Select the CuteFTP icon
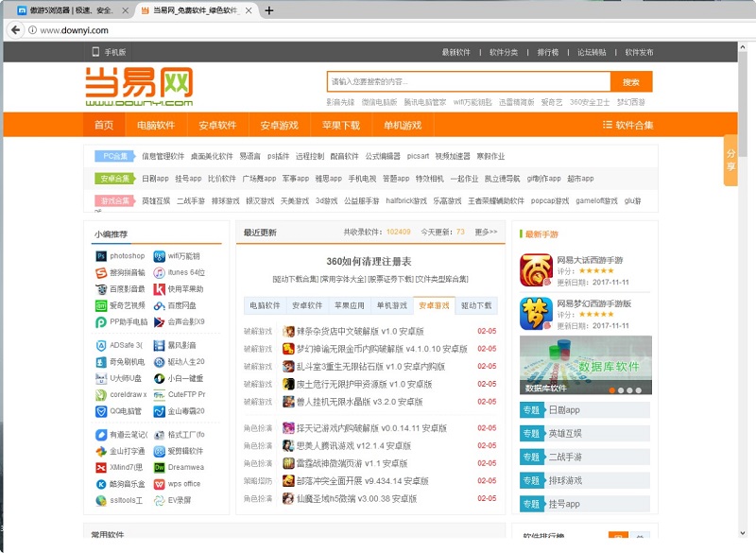Image resolution: width=756 pixels, height=553 pixels. (x=157, y=394)
